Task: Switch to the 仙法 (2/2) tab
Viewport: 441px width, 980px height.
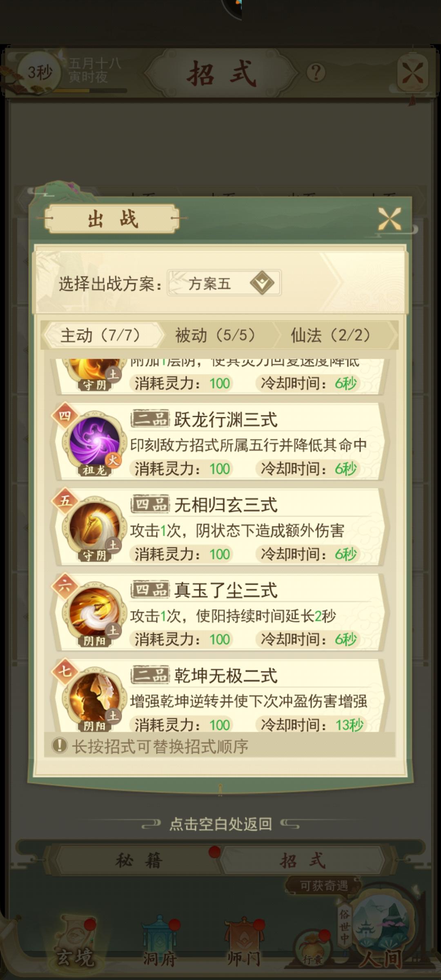Action: click(x=331, y=335)
